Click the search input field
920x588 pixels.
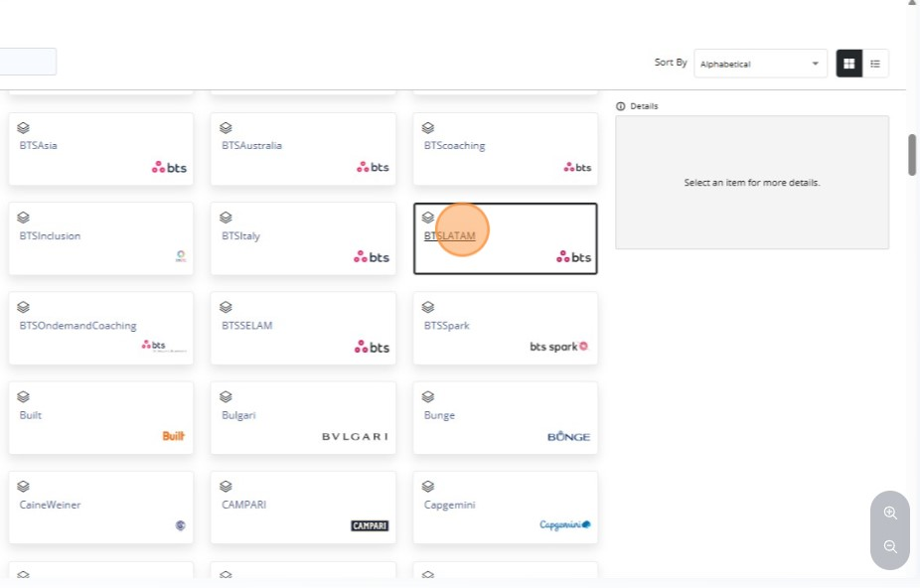[x=28, y=62]
